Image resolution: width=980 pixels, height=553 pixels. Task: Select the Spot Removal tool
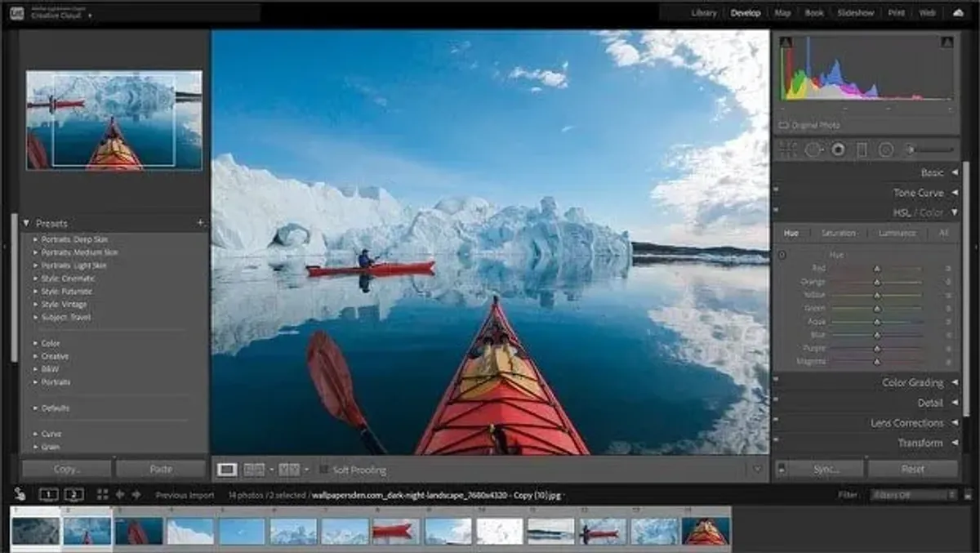click(813, 149)
